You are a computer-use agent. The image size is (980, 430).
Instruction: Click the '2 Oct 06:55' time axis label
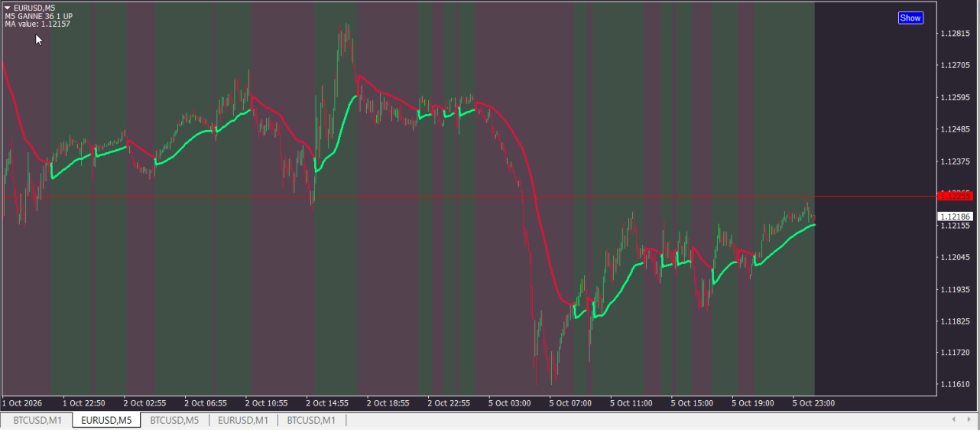206,402
